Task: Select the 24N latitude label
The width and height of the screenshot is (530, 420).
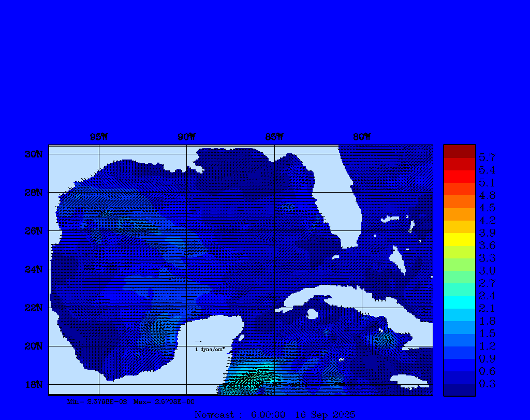Action: pos(33,269)
